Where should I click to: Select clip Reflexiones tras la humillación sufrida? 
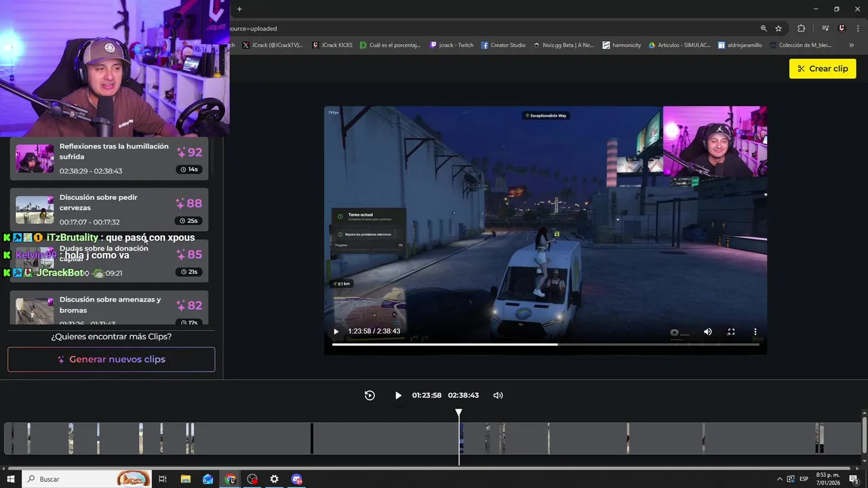109,159
